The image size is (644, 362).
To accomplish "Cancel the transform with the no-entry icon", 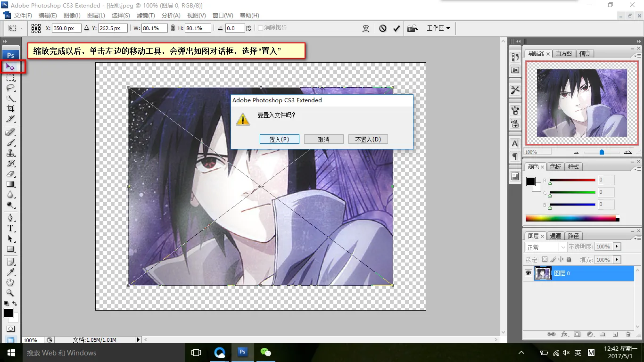I will [383, 28].
